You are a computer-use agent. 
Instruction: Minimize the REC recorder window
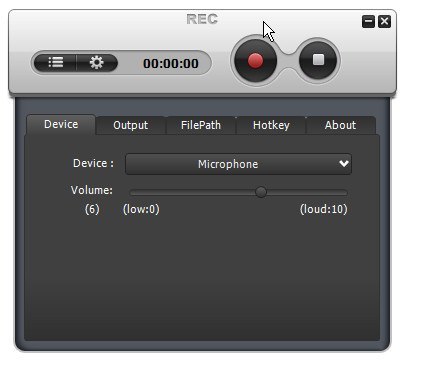[x=368, y=22]
